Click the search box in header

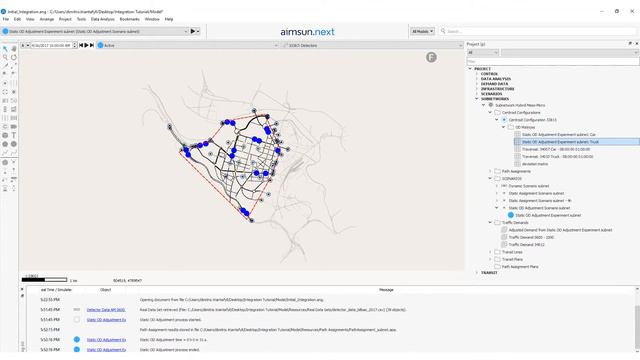point(539,31)
